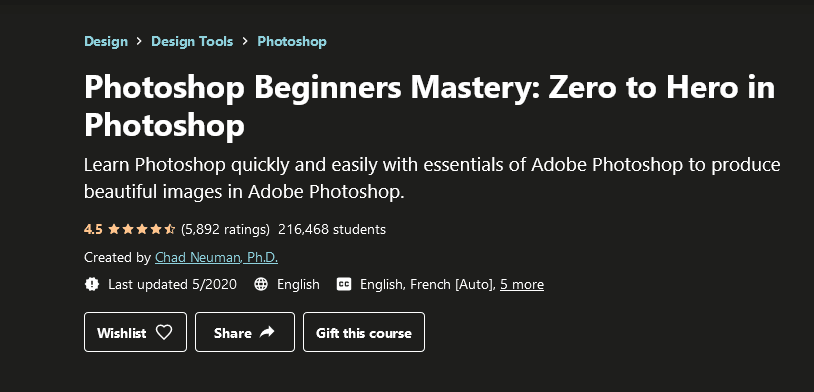Click the 216,468 students text
This screenshot has width=814, height=392.
(x=332, y=229)
